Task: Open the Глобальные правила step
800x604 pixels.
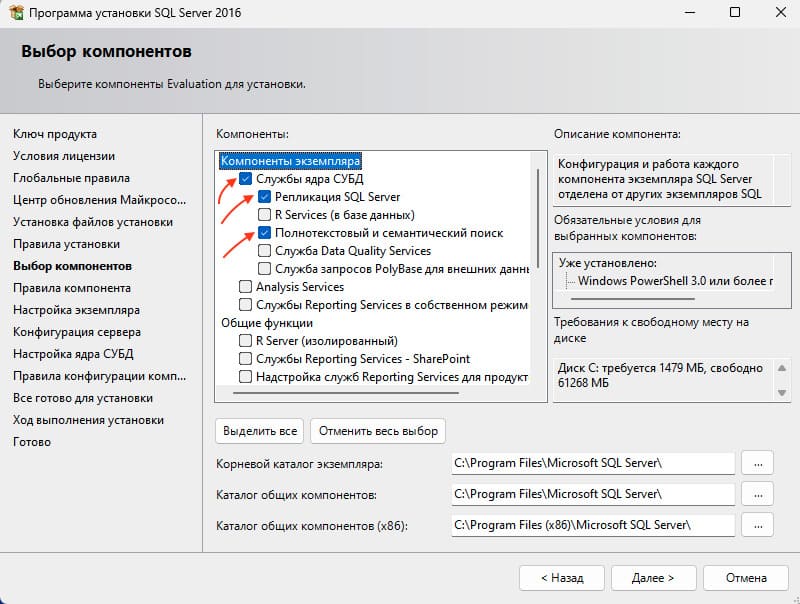Action: click(x=71, y=178)
